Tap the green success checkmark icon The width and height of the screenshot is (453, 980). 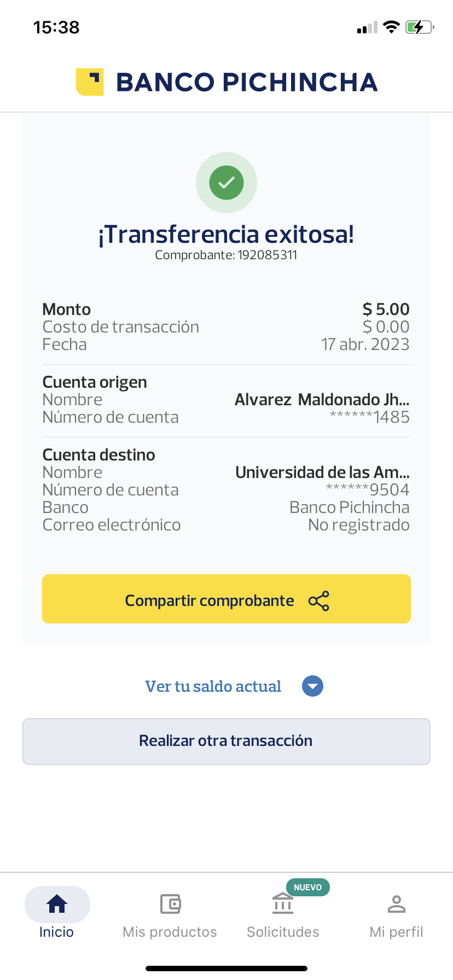point(226,183)
